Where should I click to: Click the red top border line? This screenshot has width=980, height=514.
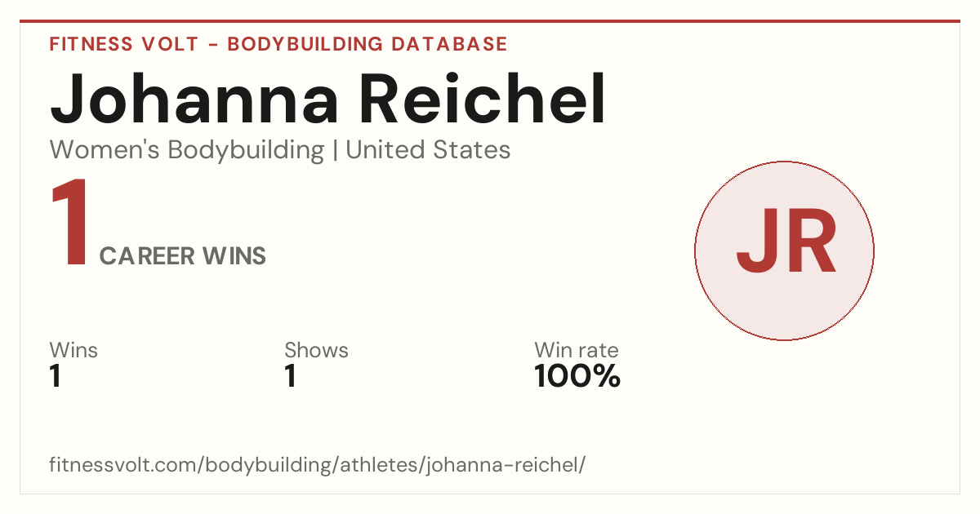[x=490, y=21]
